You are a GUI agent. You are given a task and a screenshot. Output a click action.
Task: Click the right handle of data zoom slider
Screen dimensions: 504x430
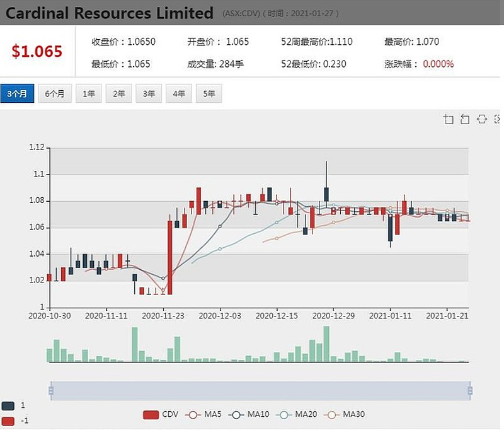coord(470,391)
